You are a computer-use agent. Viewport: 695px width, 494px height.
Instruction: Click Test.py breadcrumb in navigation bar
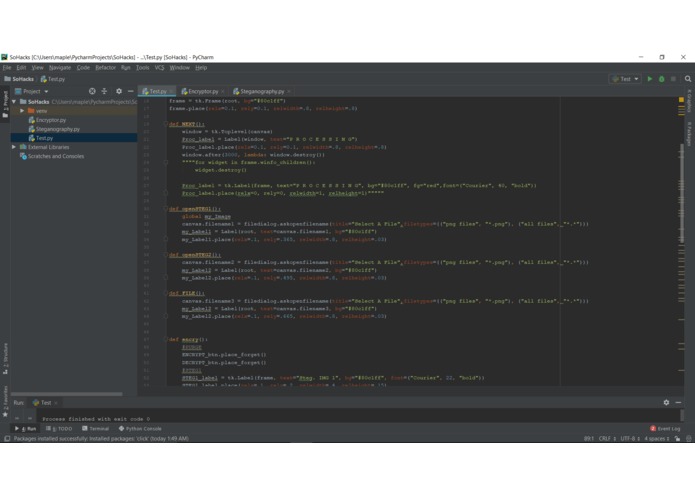(x=53, y=79)
